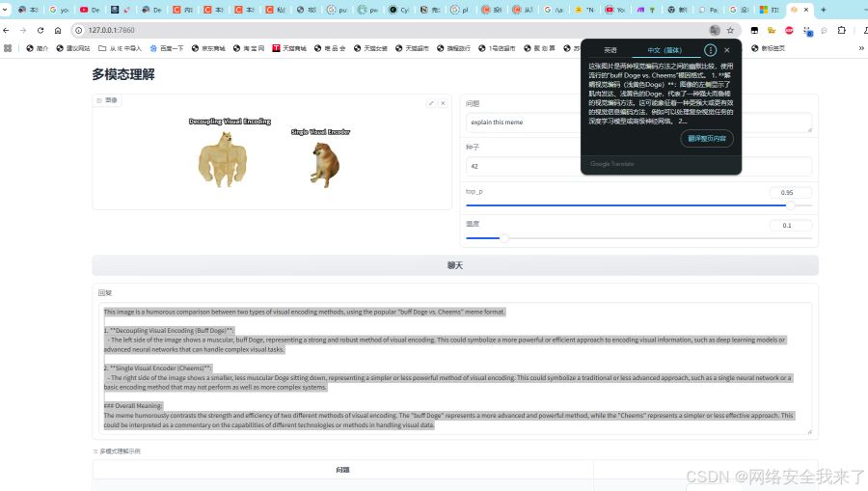Open the 聚划算 bookmark
The image size is (868, 491).
pos(539,48)
